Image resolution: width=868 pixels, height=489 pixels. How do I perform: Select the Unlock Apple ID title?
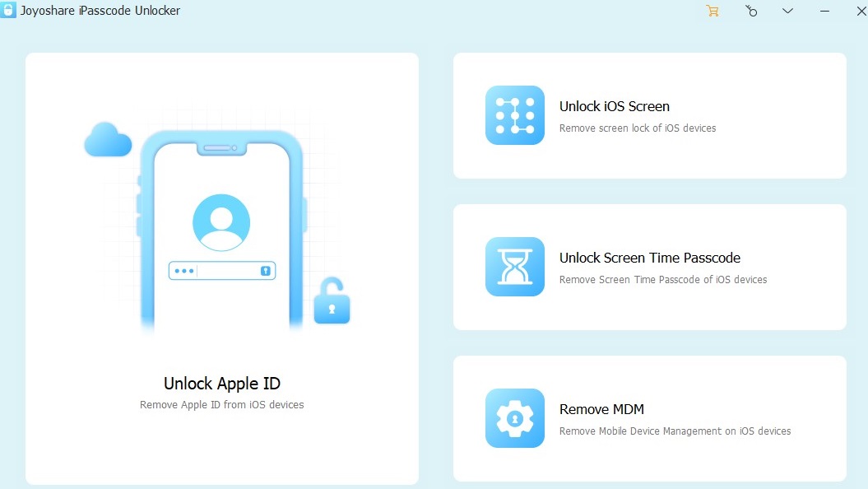(222, 384)
